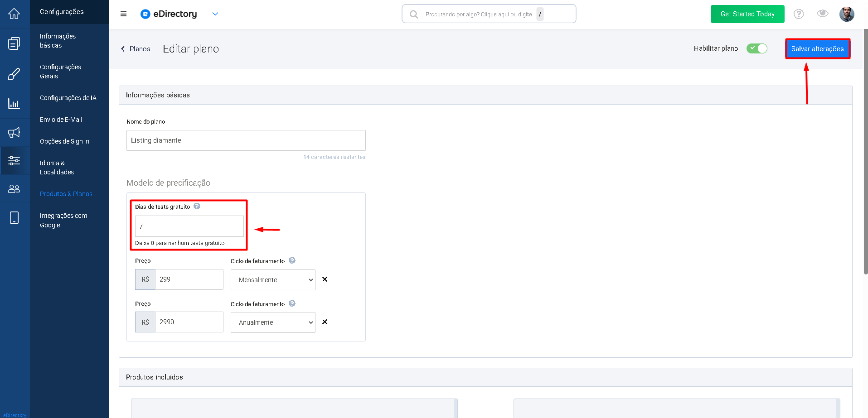
Task: Open Configurações de IA menu item
Action: (x=68, y=98)
